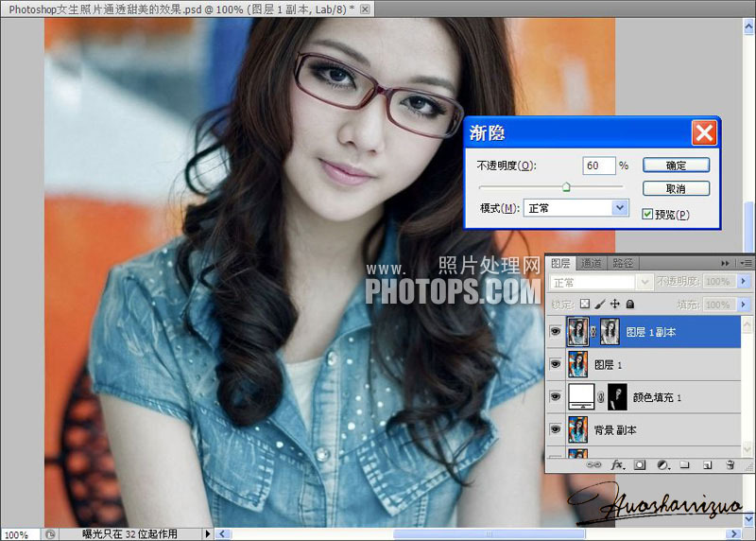Create a new group folder icon
The height and width of the screenshot is (541, 756).
(684, 465)
